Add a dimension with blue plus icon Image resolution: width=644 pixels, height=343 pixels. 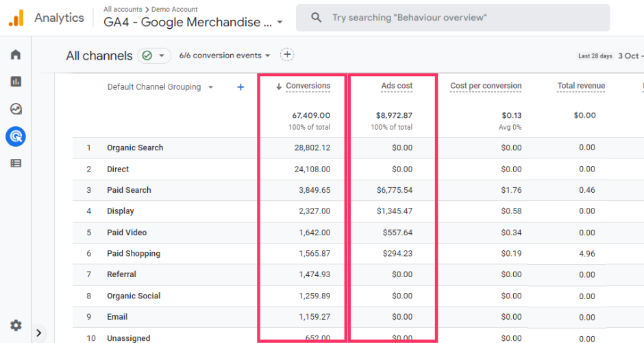(240, 87)
